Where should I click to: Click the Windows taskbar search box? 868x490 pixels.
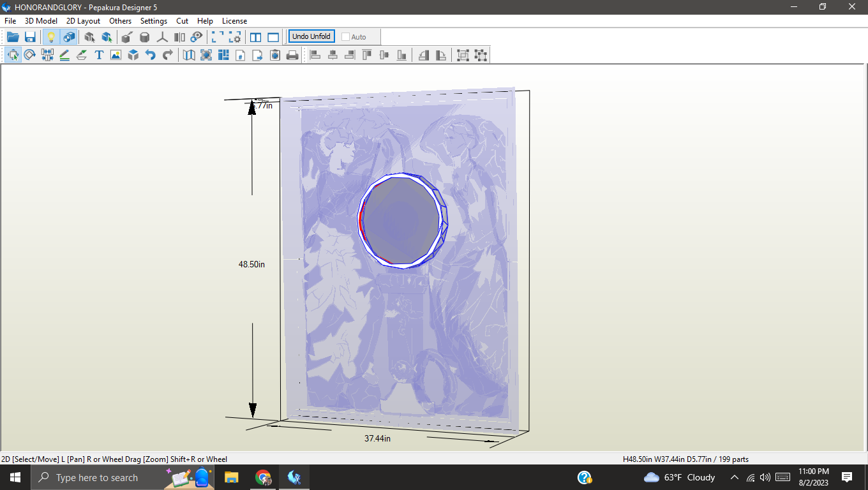pyautogui.click(x=96, y=477)
